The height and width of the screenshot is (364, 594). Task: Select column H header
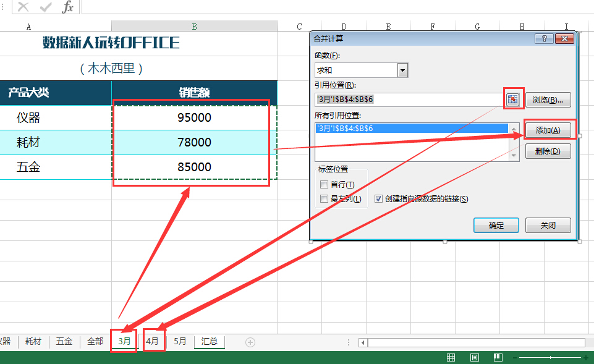522,26
